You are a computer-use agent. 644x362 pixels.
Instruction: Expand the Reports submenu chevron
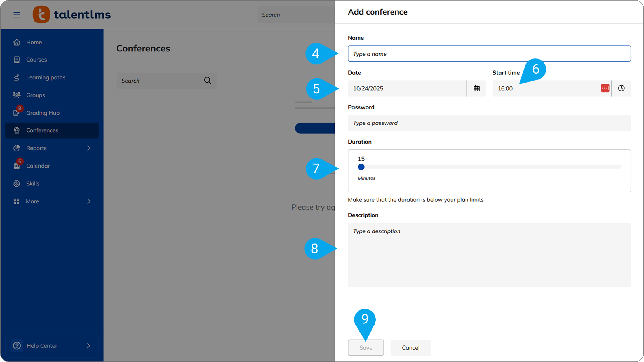(x=89, y=148)
